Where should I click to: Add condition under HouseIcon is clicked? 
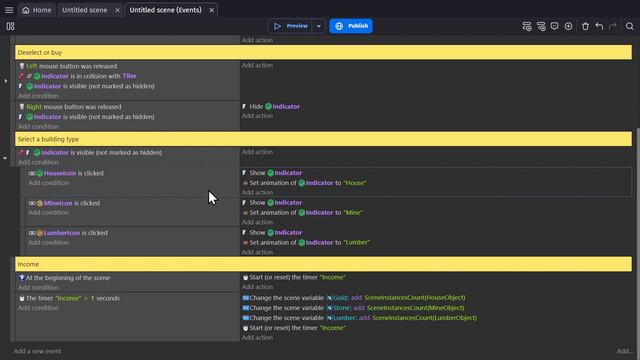pos(49,183)
